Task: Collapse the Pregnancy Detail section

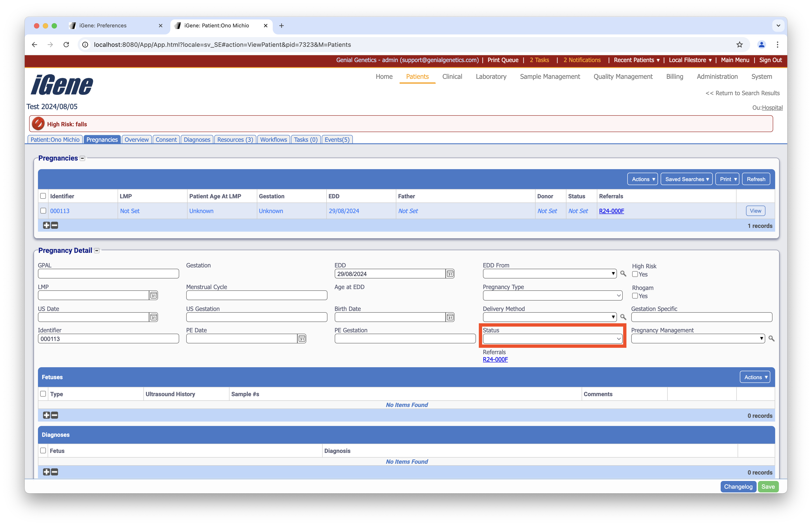Action: tap(97, 251)
